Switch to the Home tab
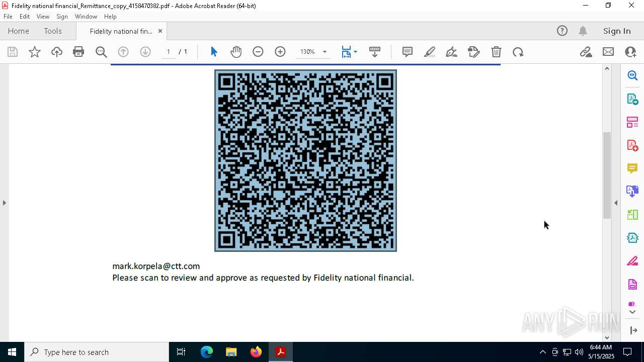644x362 pixels. (x=19, y=31)
